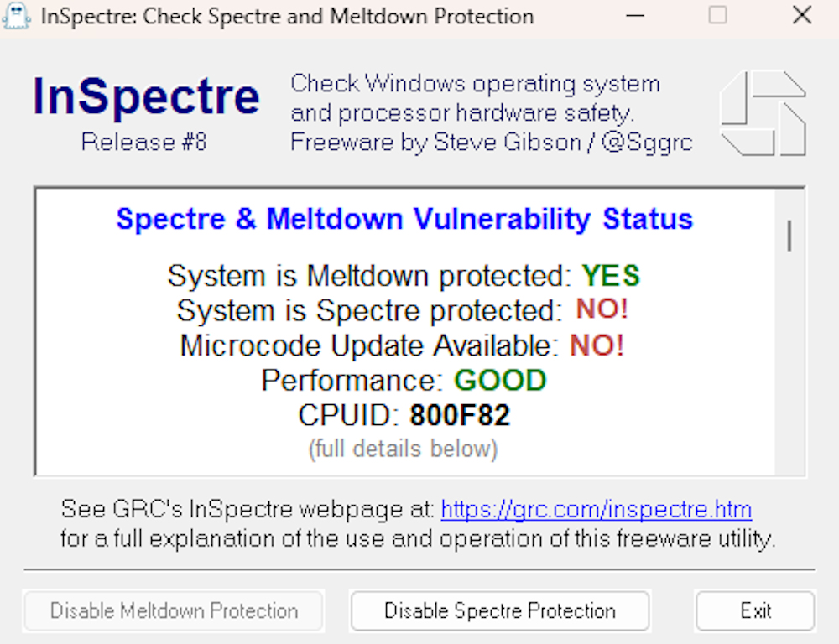Click the "full details below" hint text
Screen dimensions: 839x644
point(404,449)
